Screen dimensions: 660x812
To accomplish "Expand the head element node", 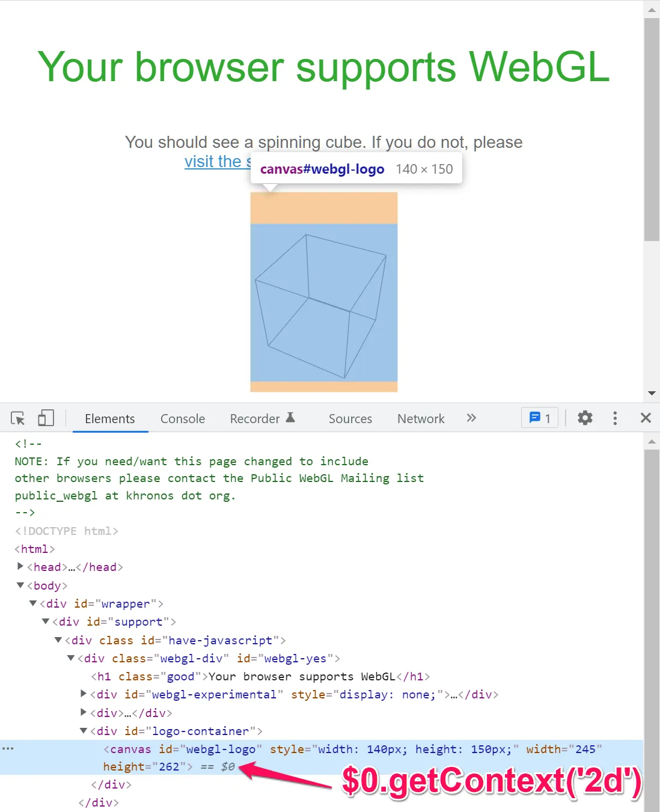I will point(20,566).
